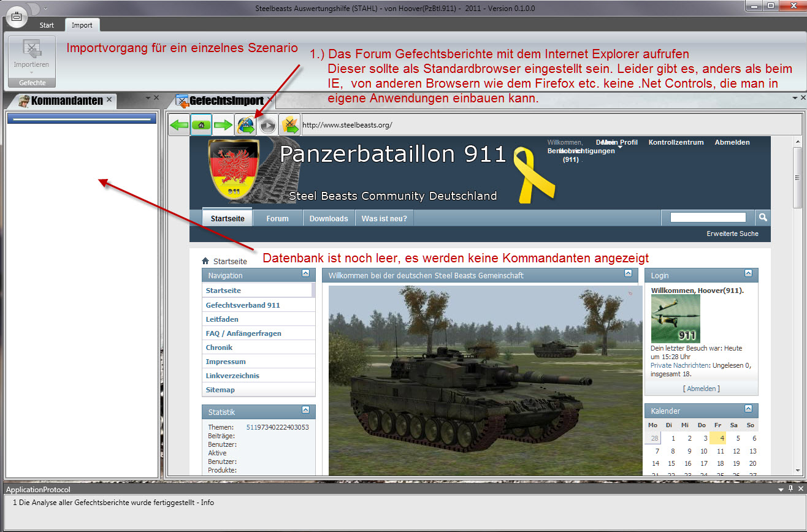The image size is (807, 532).
Task: Click the scrollbar up arrow of web page
Action: (797, 142)
